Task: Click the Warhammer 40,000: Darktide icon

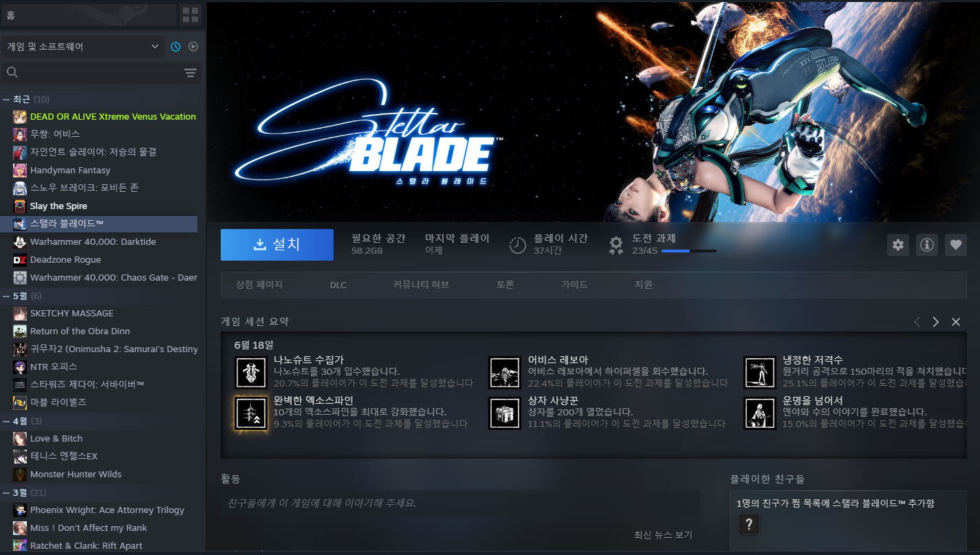Action: pyautogui.click(x=20, y=241)
